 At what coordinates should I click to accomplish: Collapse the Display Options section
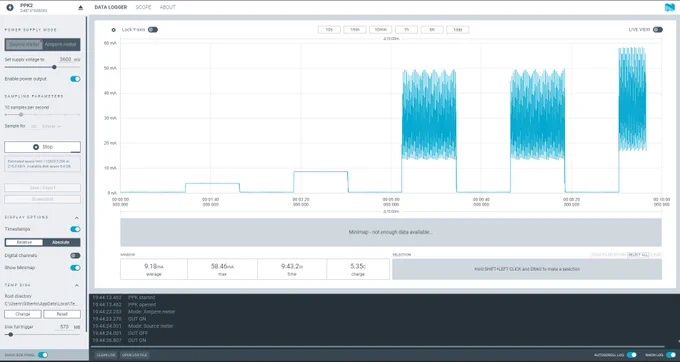tap(77, 218)
